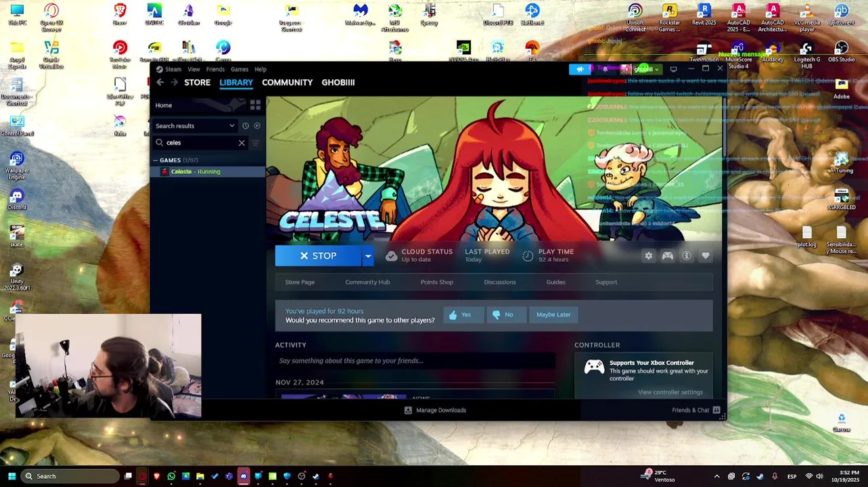Open the Games menu
This screenshot has width=868, height=487.
pos(239,69)
